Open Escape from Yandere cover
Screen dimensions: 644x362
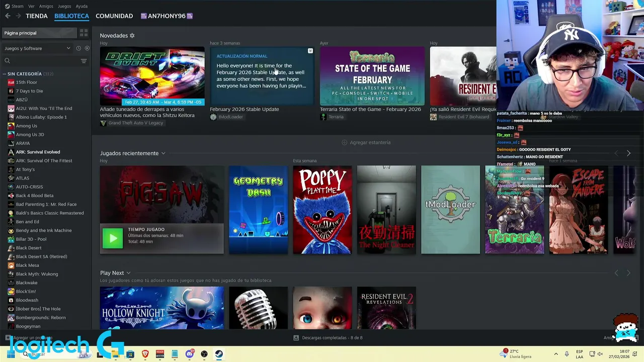pos(579,210)
